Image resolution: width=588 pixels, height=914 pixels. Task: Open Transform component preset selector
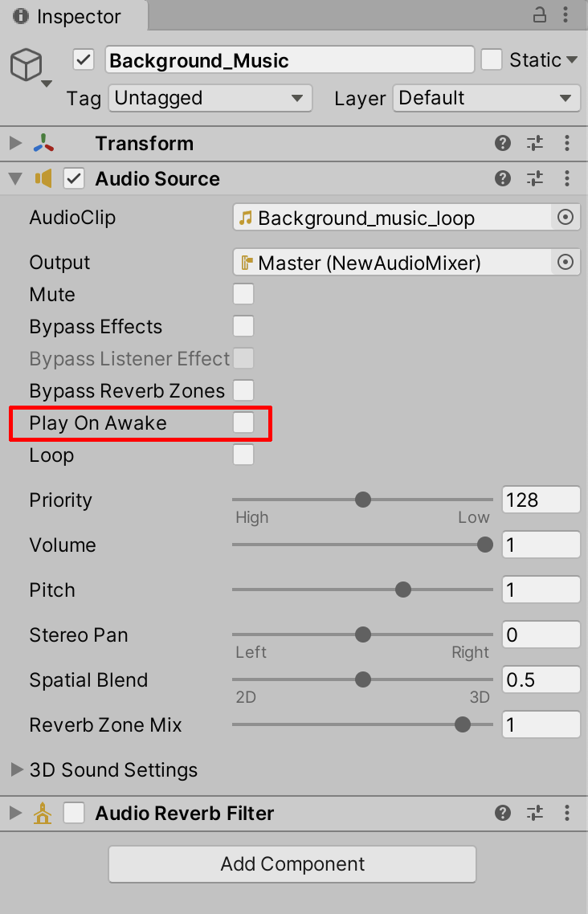pos(535,143)
